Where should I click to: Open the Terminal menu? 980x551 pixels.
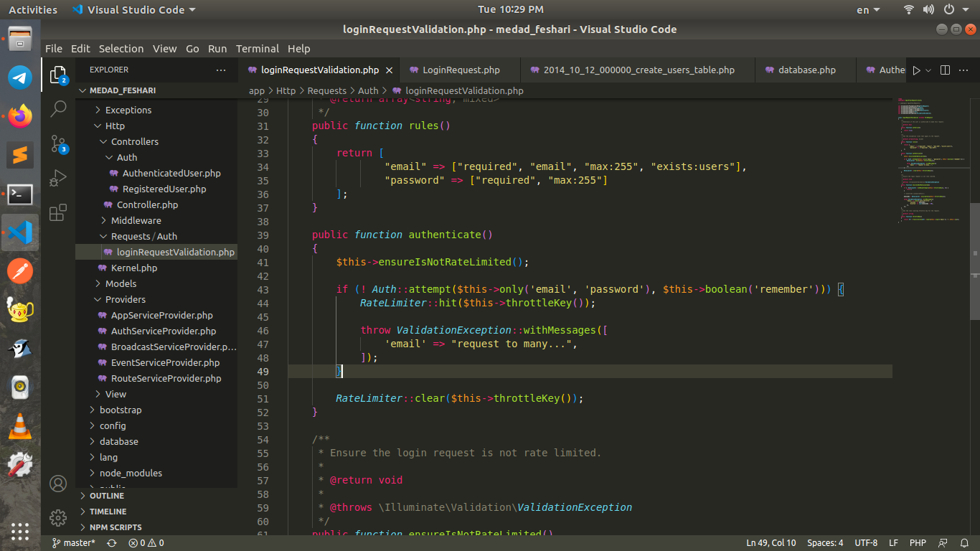(x=258, y=49)
